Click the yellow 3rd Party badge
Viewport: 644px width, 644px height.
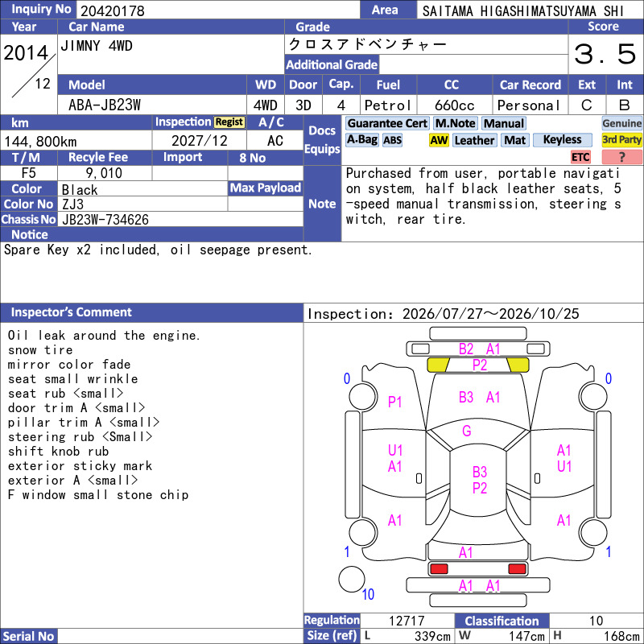tap(621, 140)
